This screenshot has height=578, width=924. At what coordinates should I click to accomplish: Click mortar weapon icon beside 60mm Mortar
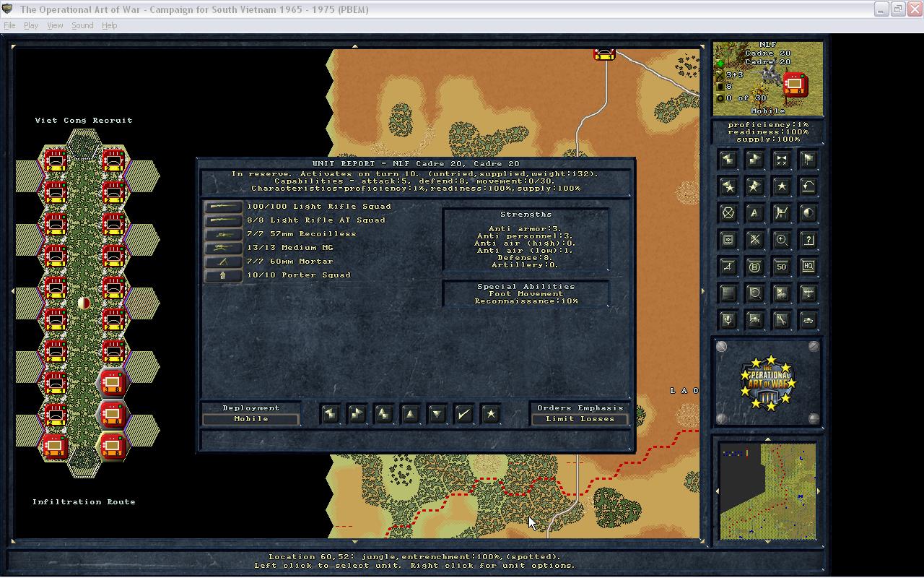pos(223,262)
